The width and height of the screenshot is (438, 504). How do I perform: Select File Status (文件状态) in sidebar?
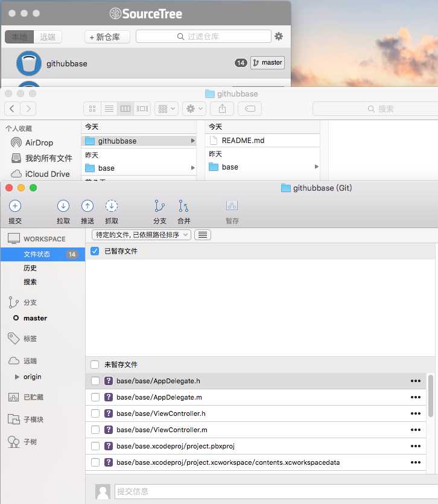(43, 254)
